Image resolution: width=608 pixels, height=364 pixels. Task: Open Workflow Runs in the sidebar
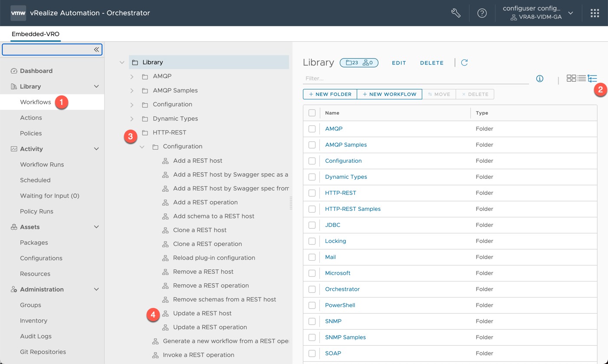[42, 164]
